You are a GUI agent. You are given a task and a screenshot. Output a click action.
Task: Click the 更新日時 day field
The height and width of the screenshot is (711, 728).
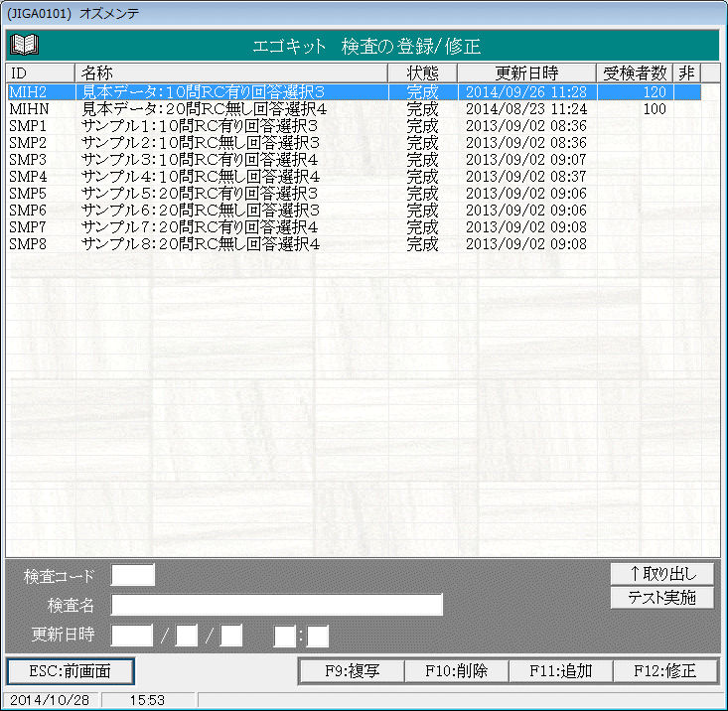pos(231,636)
